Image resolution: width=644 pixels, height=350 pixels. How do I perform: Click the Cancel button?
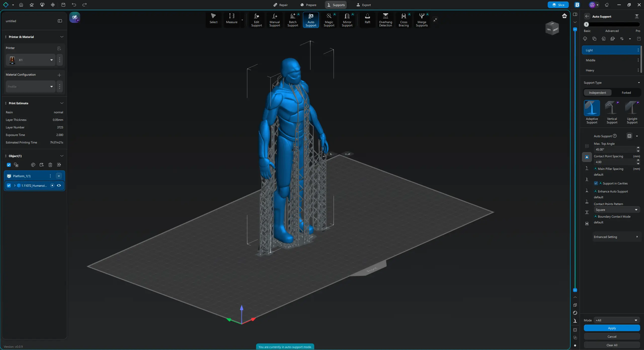point(612,337)
